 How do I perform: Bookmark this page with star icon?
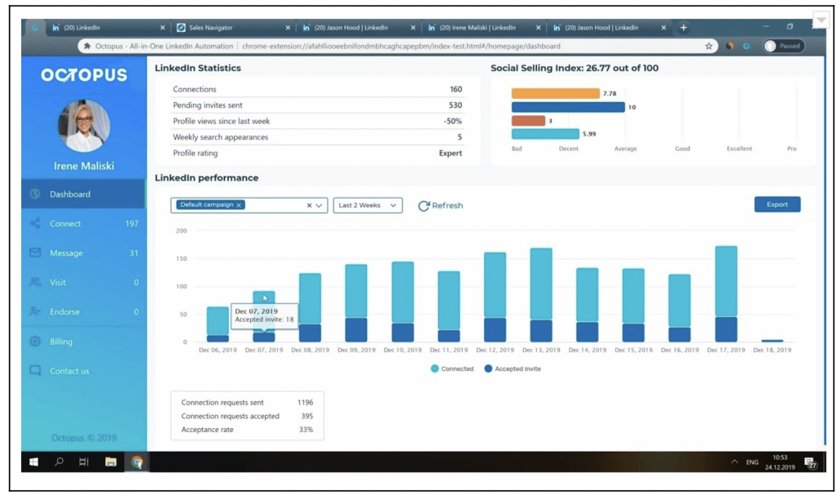point(709,47)
